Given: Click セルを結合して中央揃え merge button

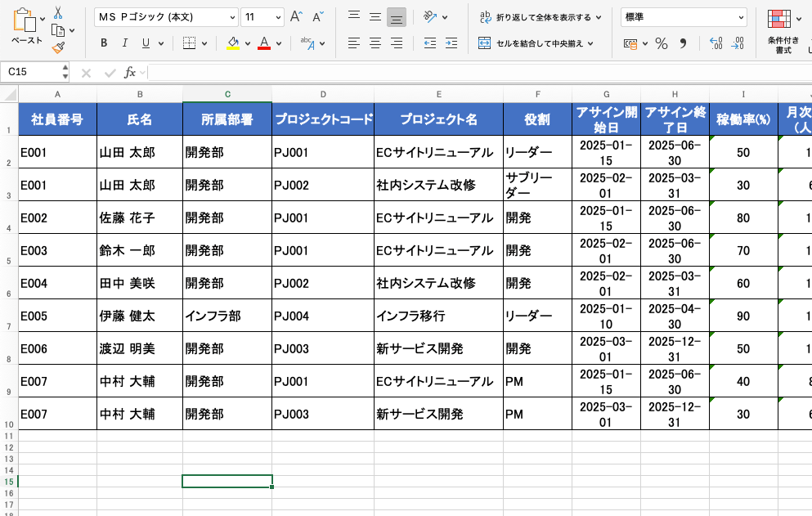Looking at the screenshot, I should point(536,43).
